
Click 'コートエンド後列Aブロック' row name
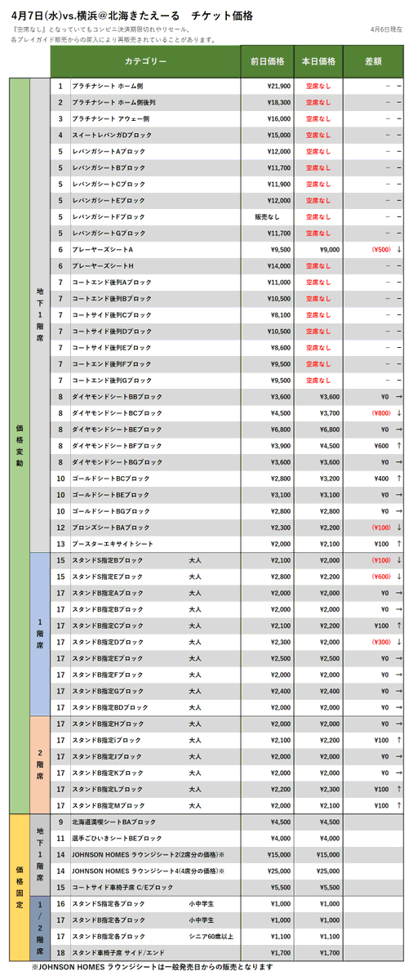(112, 283)
